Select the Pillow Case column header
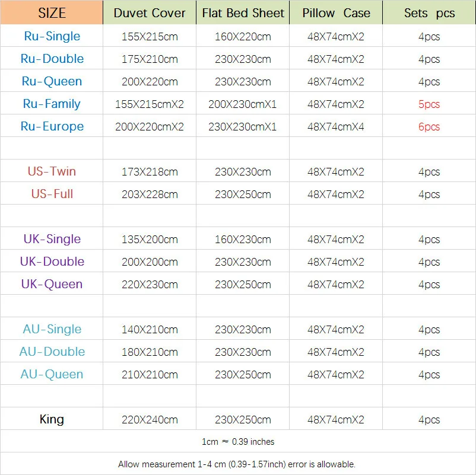Image resolution: width=476 pixels, height=475 pixels. pyautogui.click(x=336, y=12)
